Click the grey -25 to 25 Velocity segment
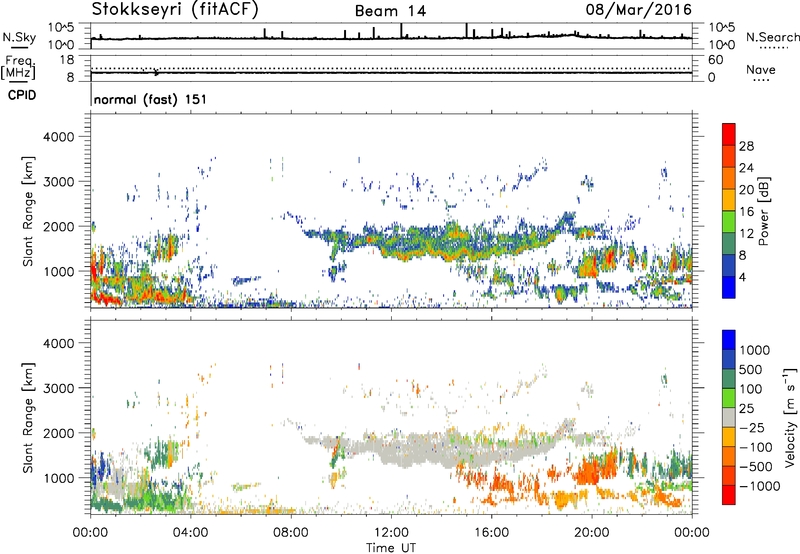The image size is (800, 554). pyautogui.click(x=729, y=417)
